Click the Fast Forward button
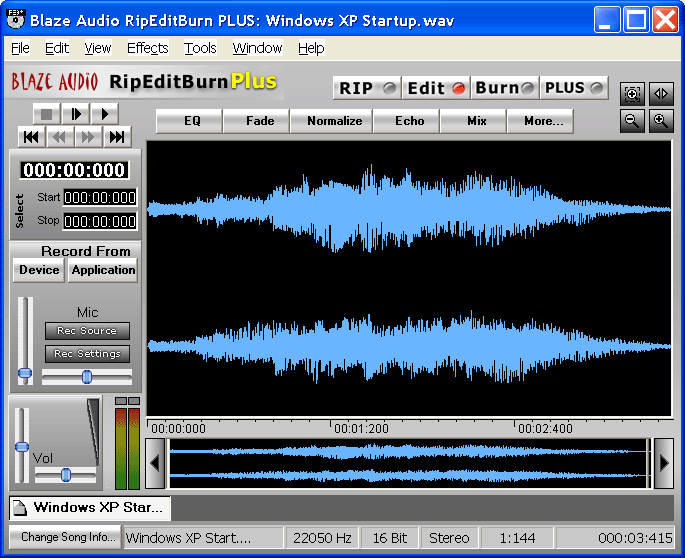685x558 pixels. [88, 137]
